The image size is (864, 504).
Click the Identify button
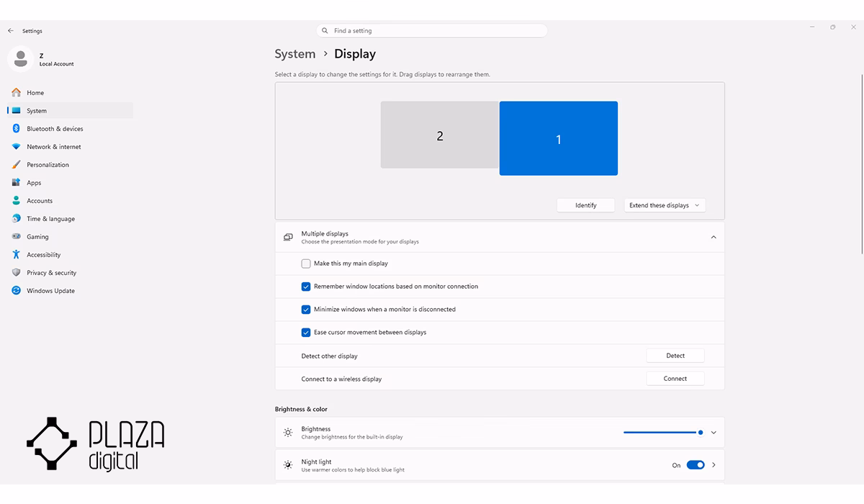click(x=586, y=205)
